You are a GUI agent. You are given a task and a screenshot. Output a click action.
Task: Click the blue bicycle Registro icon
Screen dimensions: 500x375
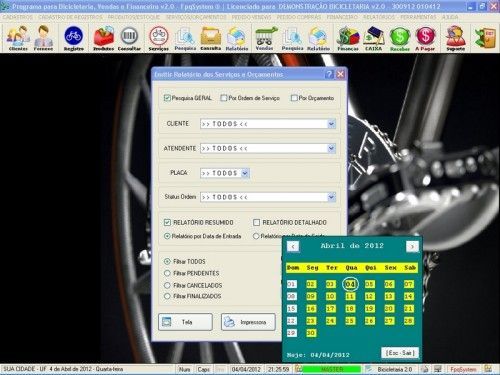pos(74,38)
